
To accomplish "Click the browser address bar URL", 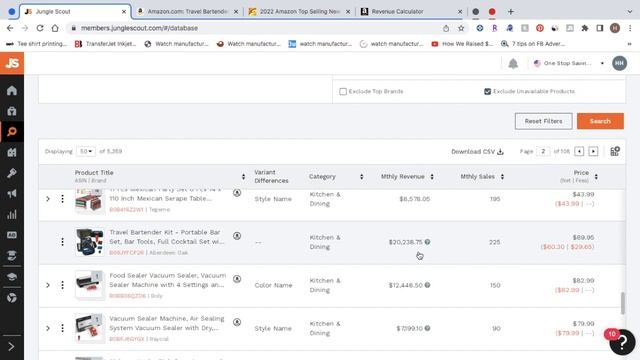I will (x=139, y=28).
